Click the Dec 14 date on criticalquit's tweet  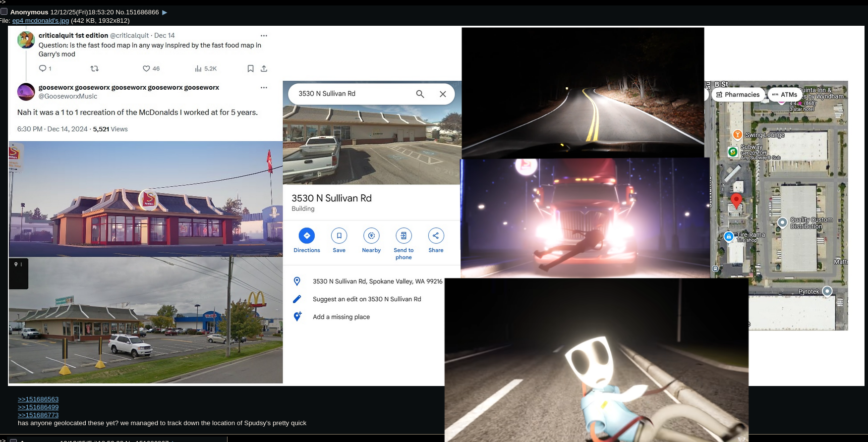click(x=165, y=35)
